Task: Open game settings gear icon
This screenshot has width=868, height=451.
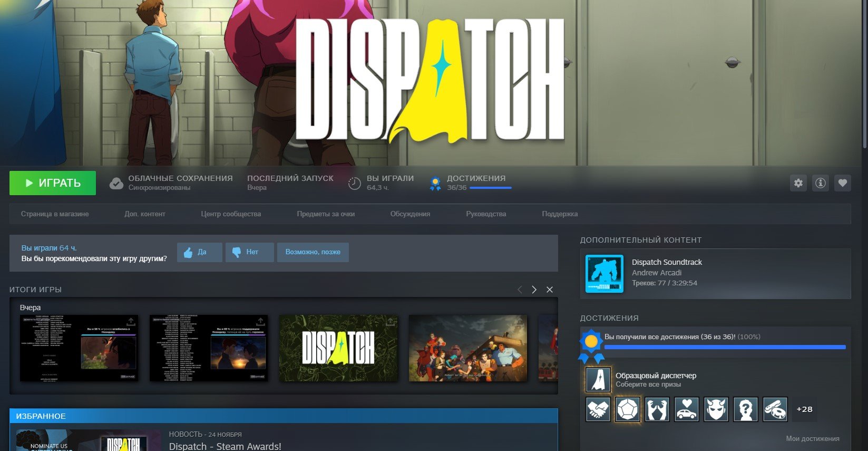Action: (798, 183)
